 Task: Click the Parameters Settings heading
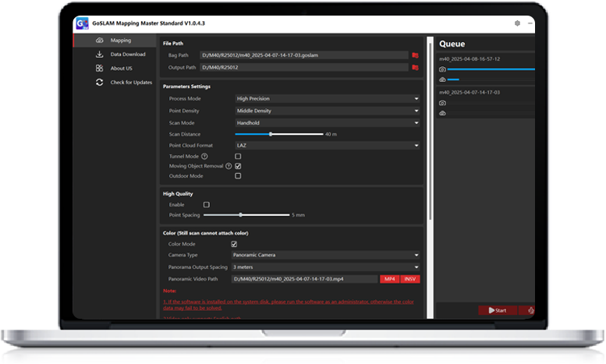pyautogui.click(x=186, y=87)
